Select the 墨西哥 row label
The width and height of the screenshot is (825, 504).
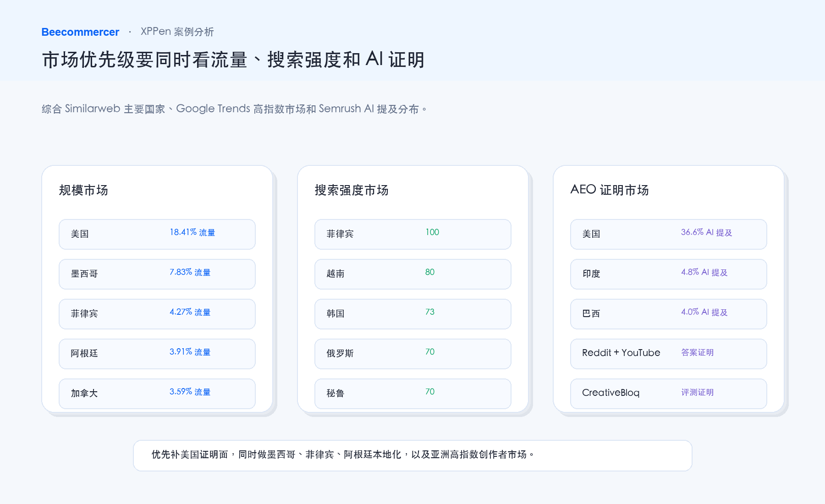(84, 274)
